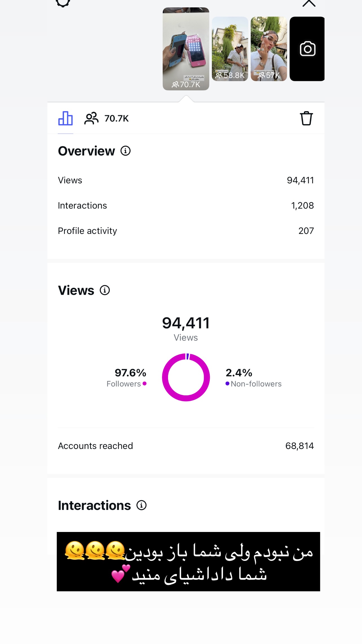Tap the Accounts reached row

click(x=186, y=446)
